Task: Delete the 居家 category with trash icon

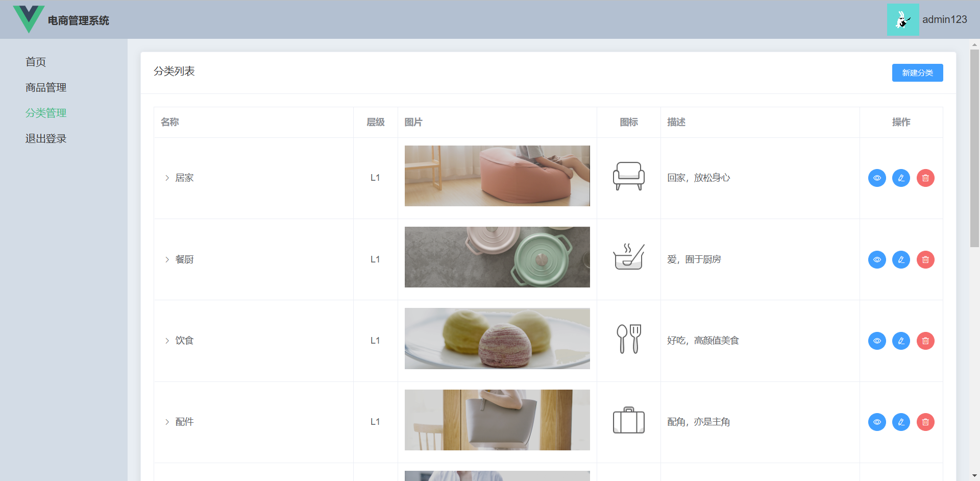Action: (x=925, y=178)
